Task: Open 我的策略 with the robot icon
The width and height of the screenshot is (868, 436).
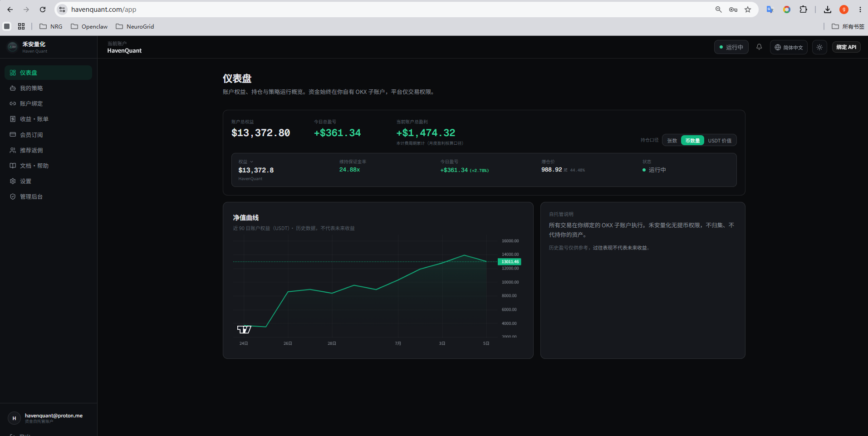Action: [x=48, y=88]
